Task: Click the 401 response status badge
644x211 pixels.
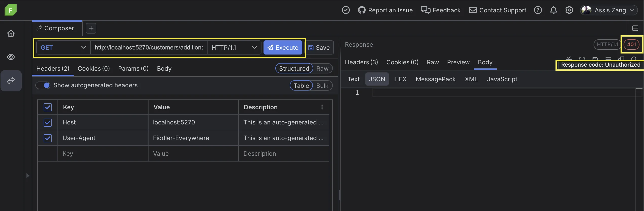Action: coord(632,44)
